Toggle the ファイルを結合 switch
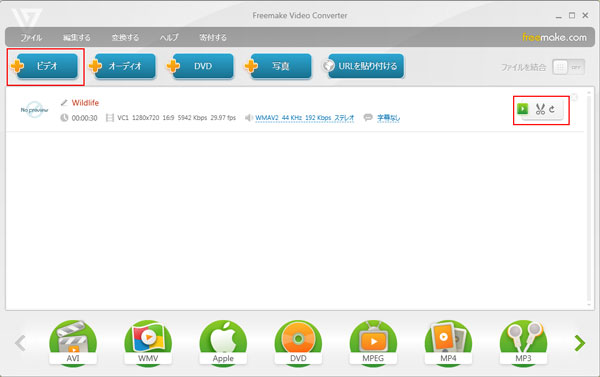 568,67
